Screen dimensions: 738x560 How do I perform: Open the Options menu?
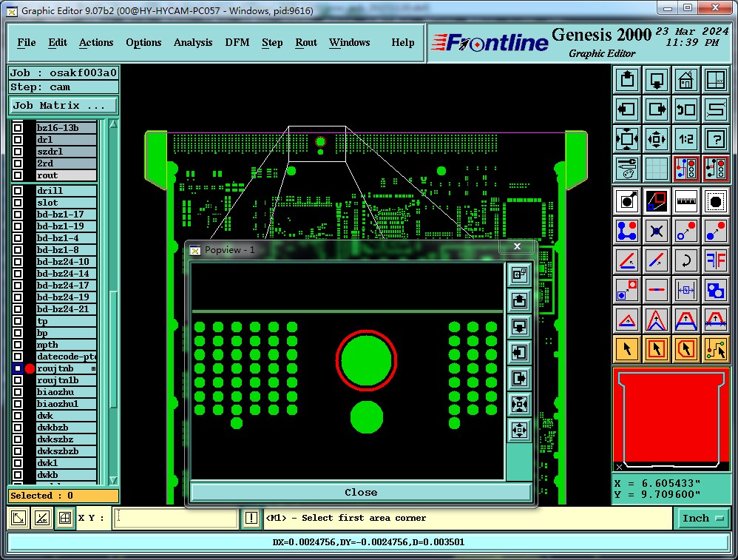pyautogui.click(x=143, y=42)
